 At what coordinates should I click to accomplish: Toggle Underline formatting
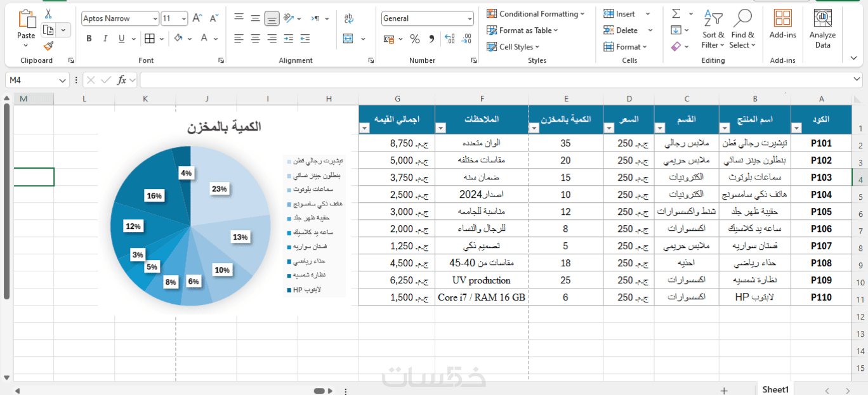click(x=122, y=39)
